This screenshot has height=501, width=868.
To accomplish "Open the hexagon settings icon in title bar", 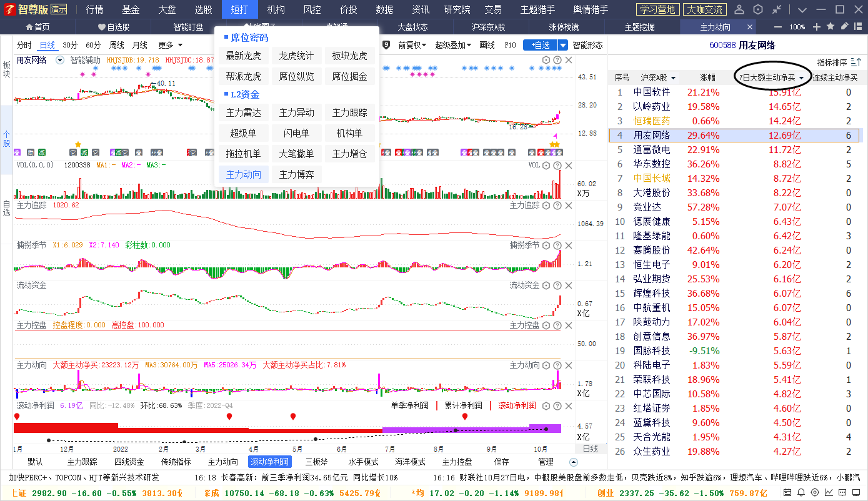I will 758,9.
